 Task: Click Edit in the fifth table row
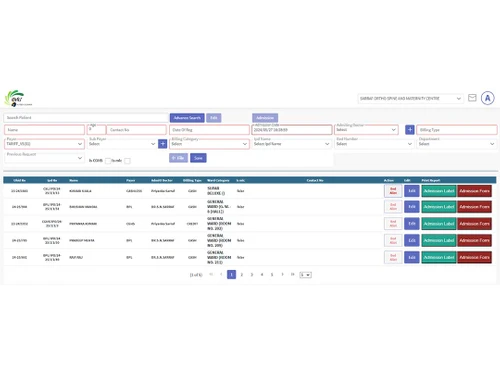click(x=412, y=257)
